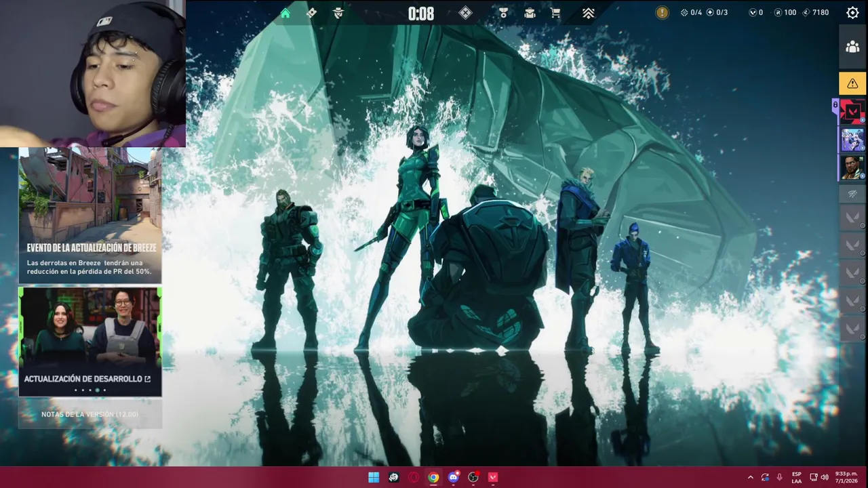Screen dimensions: 868x488
Task: Open the Discord taskbar icon
Action: (454, 477)
